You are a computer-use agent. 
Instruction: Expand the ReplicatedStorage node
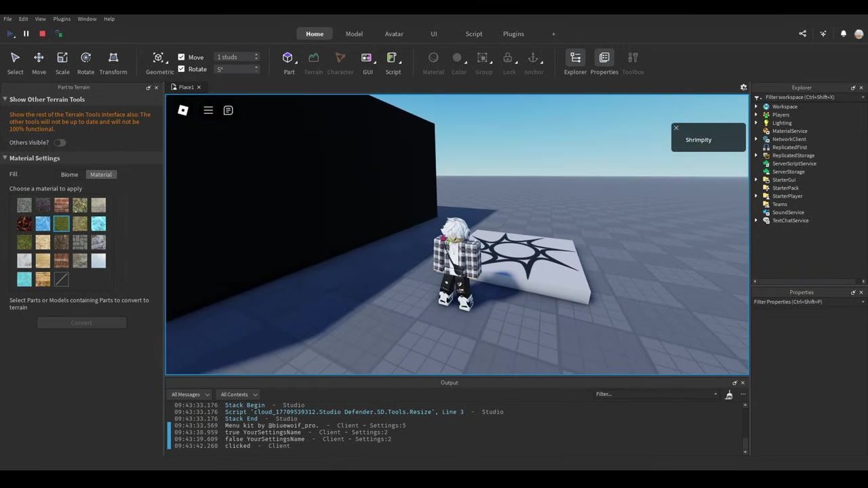pos(757,156)
